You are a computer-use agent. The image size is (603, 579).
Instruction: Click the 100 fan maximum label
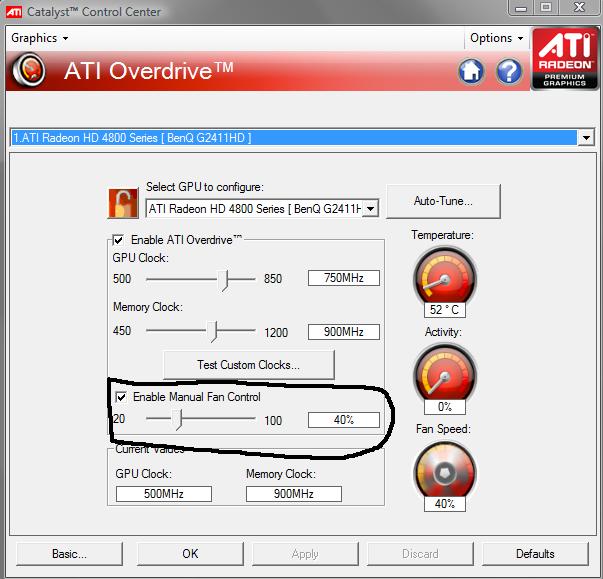point(273,421)
